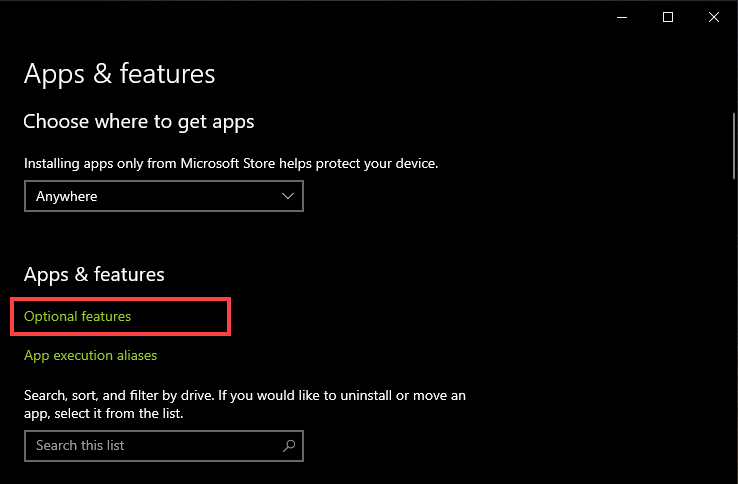738x484 pixels.
Task: Close the Settings window
Action: pos(713,17)
